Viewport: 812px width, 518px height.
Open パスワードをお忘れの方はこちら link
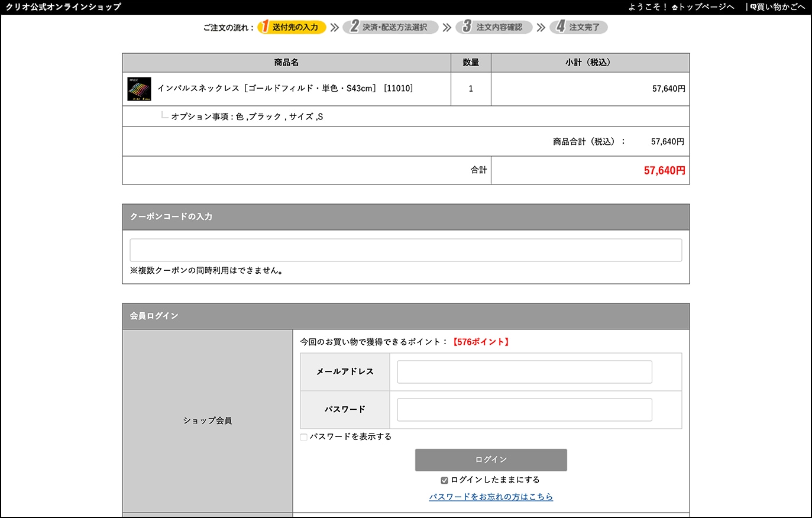click(x=491, y=497)
